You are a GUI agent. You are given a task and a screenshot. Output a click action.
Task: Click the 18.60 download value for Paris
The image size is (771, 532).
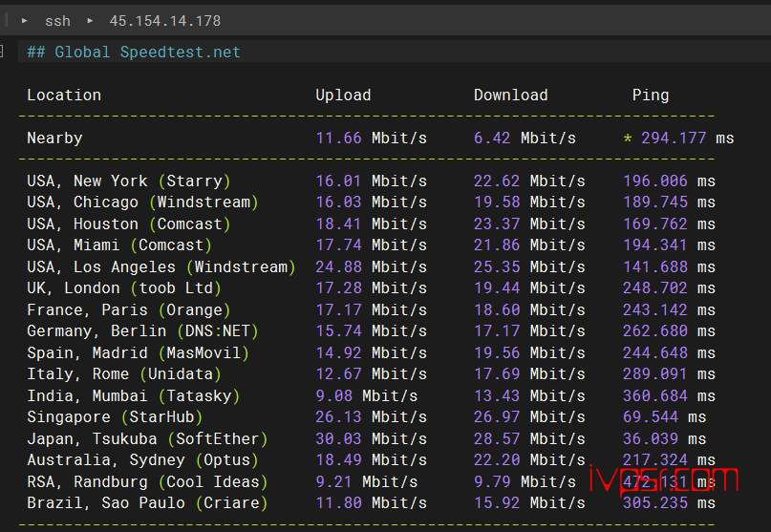(x=497, y=310)
